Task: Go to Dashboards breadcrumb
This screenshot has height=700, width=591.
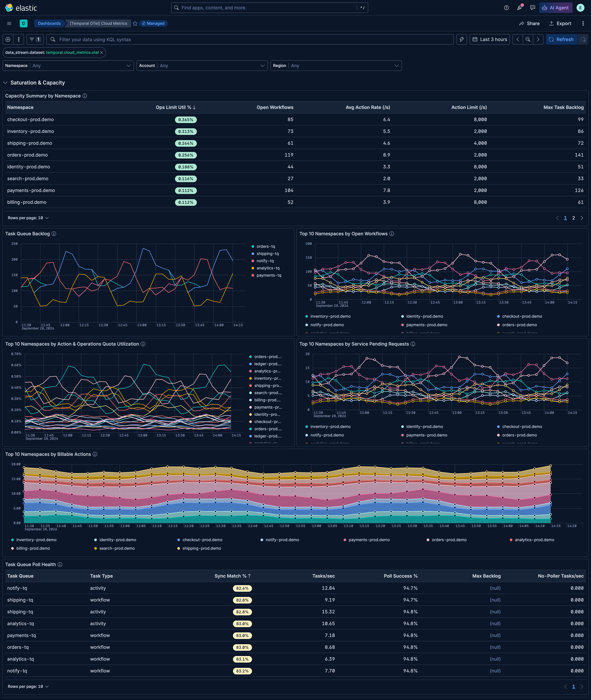Action: tap(49, 23)
